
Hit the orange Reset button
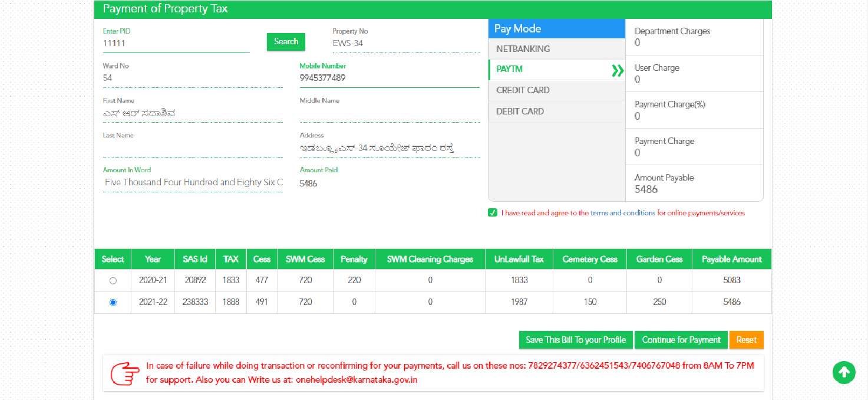(746, 340)
